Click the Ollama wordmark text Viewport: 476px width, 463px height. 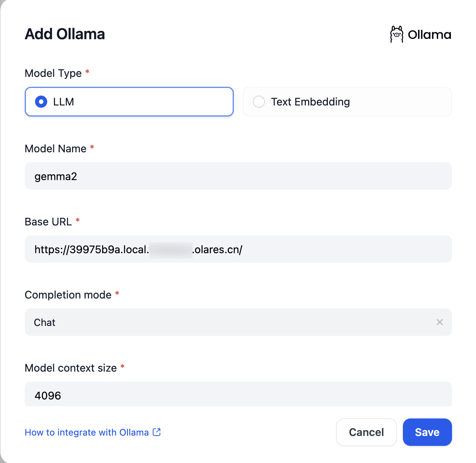pos(429,35)
